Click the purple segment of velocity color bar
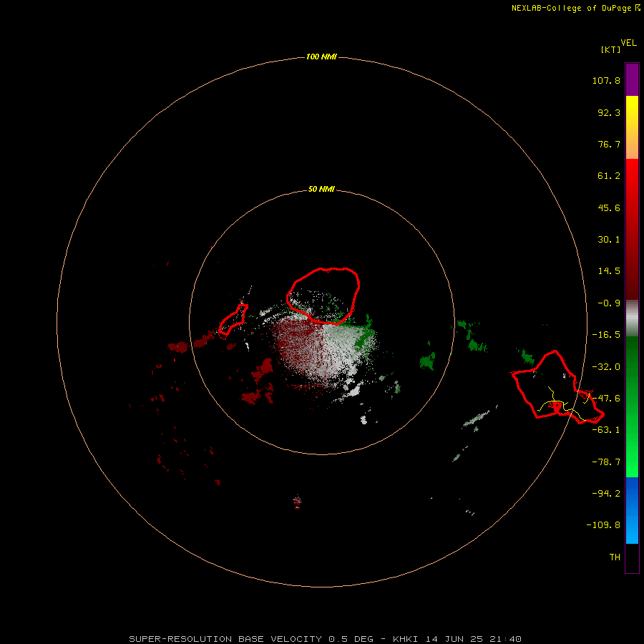The width and height of the screenshot is (644, 644). pyautogui.click(x=632, y=79)
